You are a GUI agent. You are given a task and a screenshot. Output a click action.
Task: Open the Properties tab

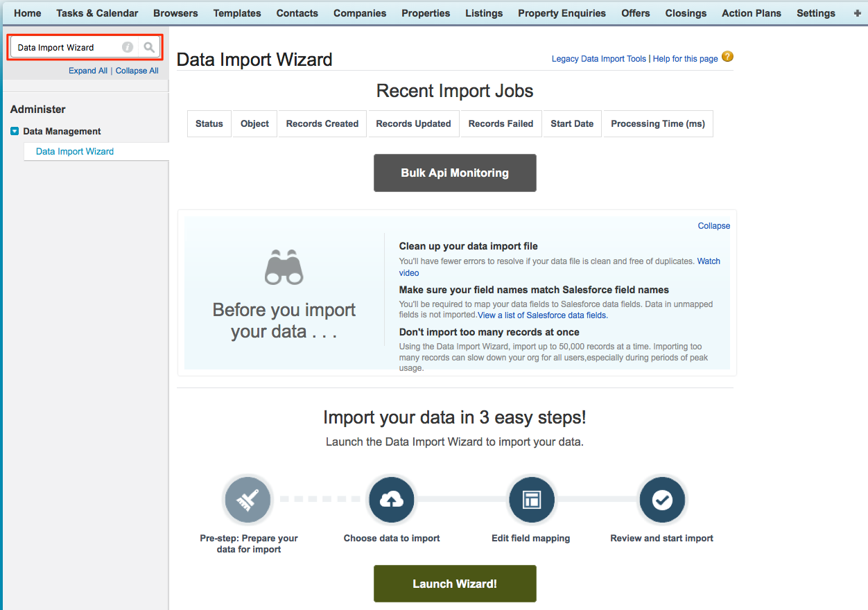pyautogui.click(x=426, y=13)
